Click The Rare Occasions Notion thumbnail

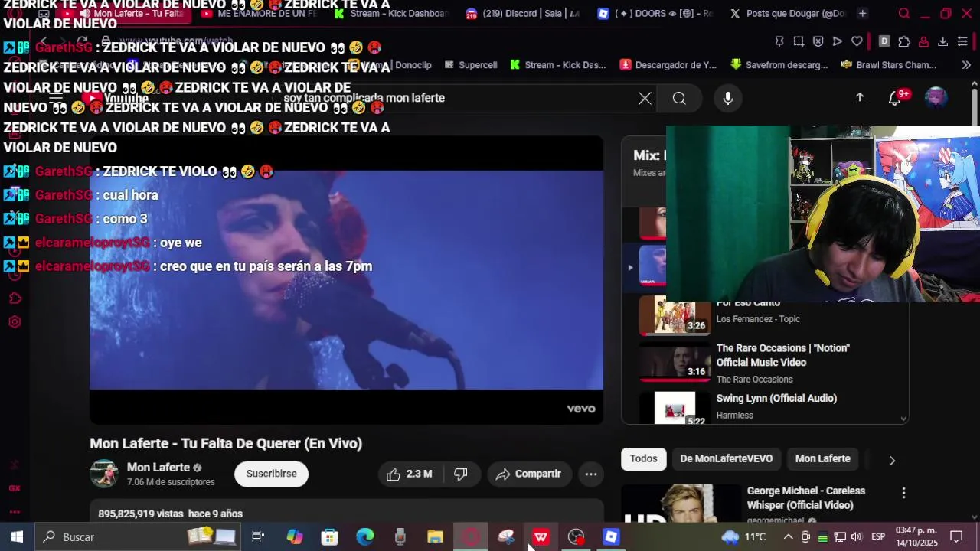[x=675, y=362]
